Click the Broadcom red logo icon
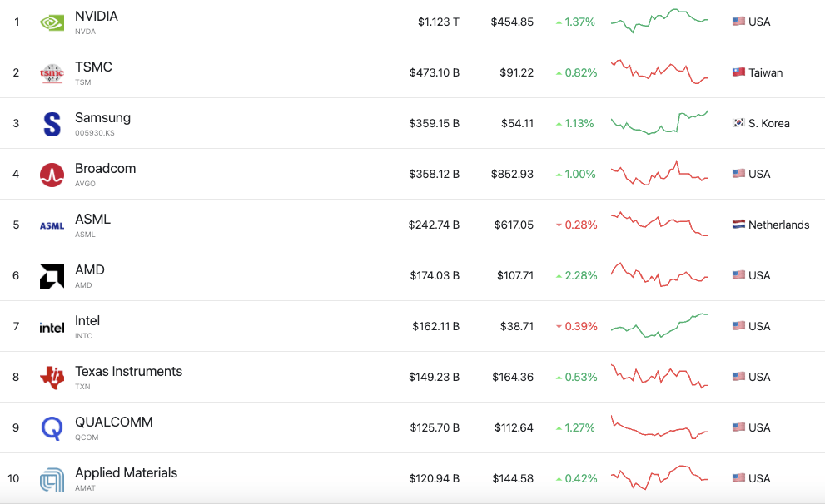 52,175
